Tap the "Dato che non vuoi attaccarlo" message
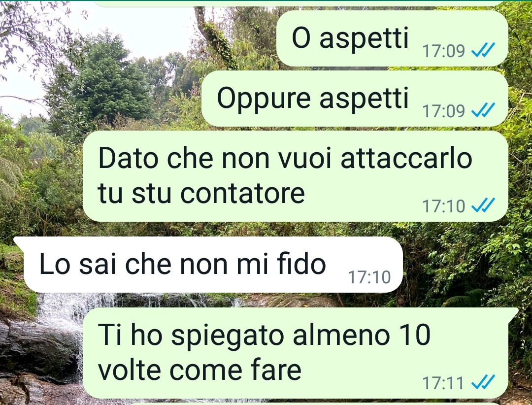The height and width of the screenshot is (405, 532). tap(296, 176)
